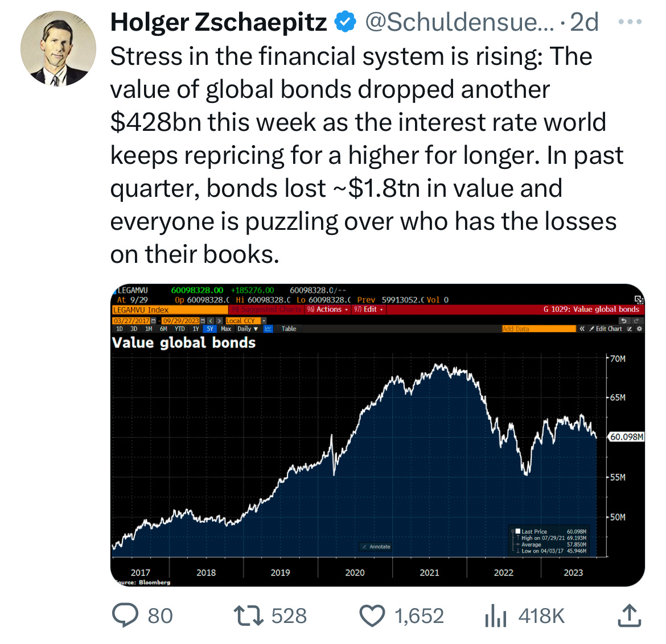Viewport: 666px width, 644px height.
Task: Select the YTD range tab
Action: [180, 329]
